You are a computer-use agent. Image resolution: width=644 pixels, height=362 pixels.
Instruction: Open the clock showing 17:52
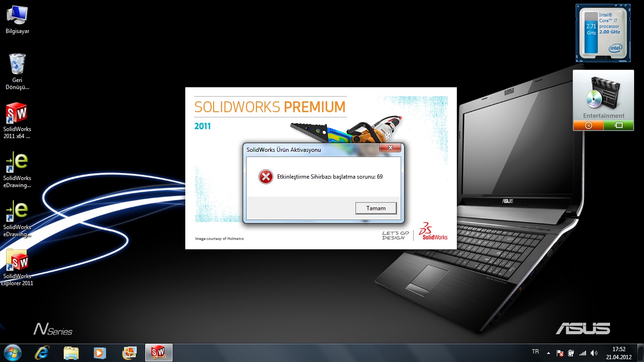[619, 353]
